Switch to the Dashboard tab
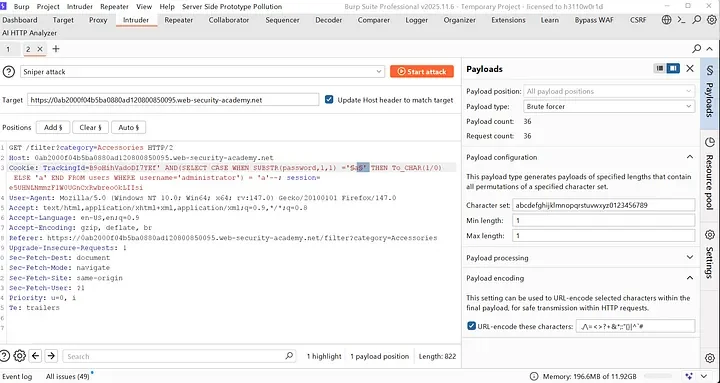This screenshot has width=720, height=383. tap(20, 20)
